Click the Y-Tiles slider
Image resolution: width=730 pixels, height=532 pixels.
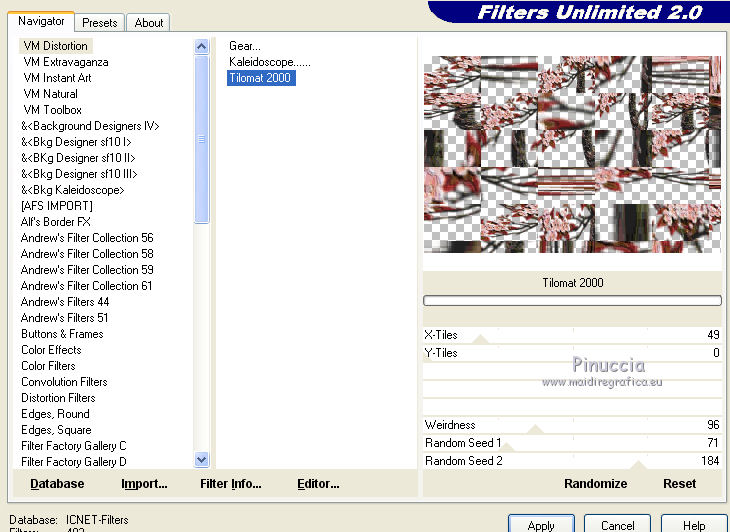coord(572,353)
